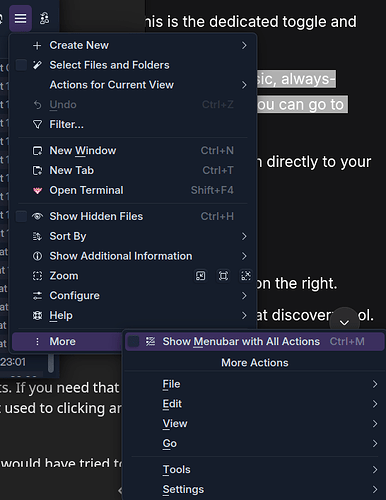Click Show Additional Information label
This screenshot has height=500, width=386.
click(x=121, y=256)
